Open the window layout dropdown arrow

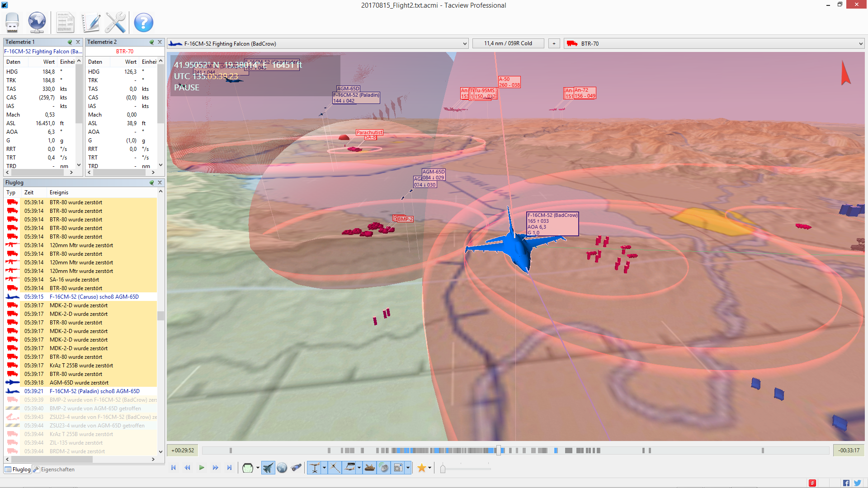tap(408, 468)
